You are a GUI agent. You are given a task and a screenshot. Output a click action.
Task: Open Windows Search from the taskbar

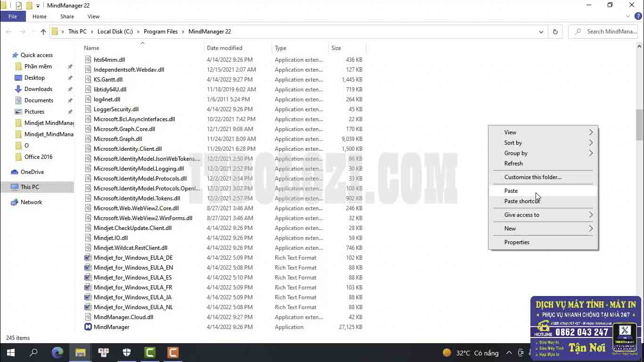click(33, 352)
